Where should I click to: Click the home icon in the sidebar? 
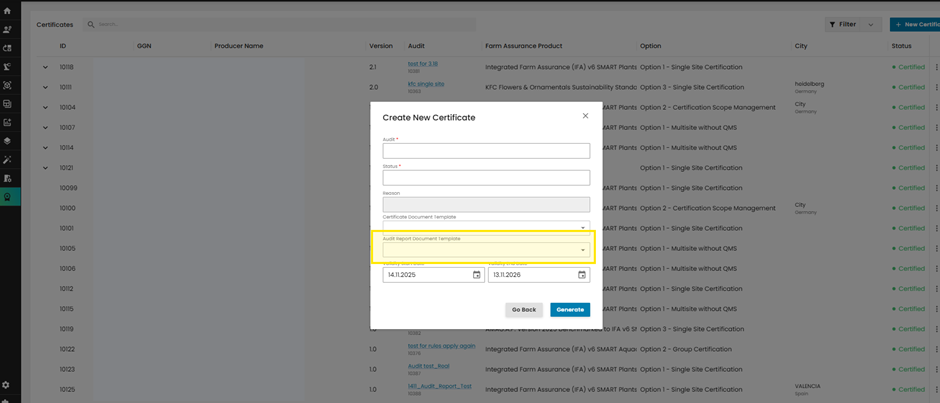click(7, 11)
